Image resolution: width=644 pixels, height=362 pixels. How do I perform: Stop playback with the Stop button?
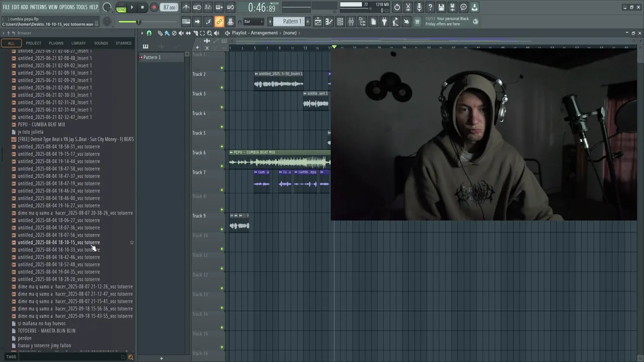(x=142, y=7)
